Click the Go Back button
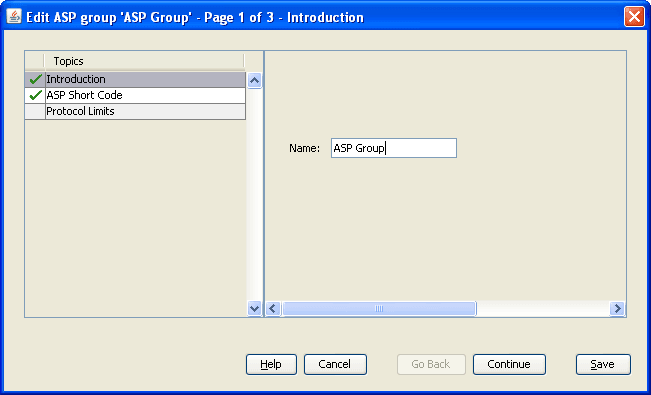The height and width of the screenshot is (395, 651). click(x=431, y=364)
